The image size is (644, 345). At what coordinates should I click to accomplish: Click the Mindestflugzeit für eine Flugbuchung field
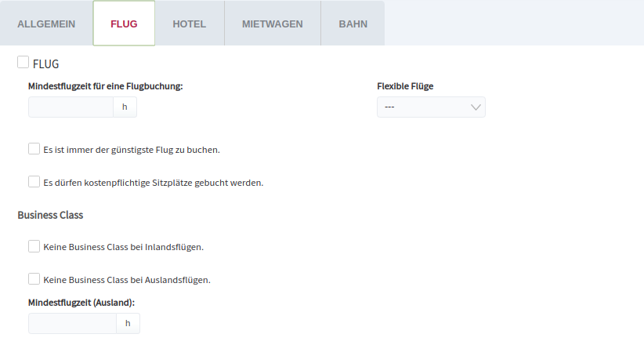click(x=71, y=107)
